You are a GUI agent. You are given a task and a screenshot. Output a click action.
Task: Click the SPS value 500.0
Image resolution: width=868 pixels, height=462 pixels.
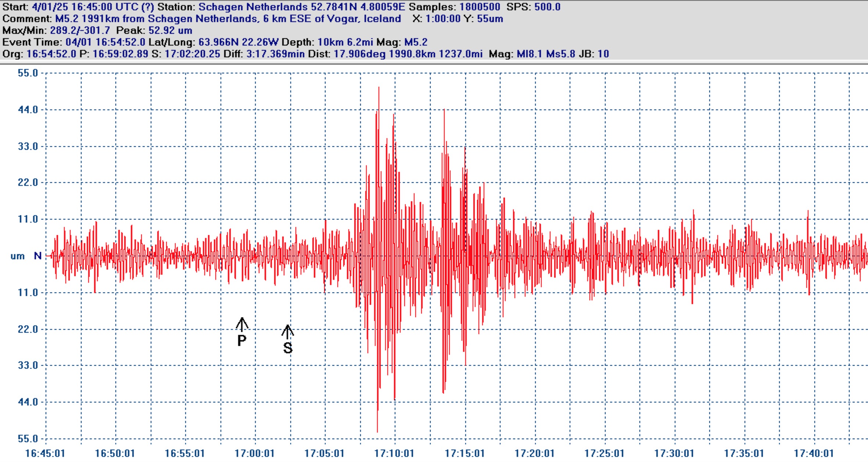547,7
